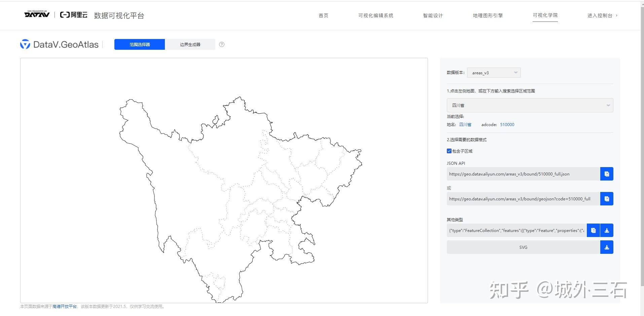Download the GeoJSON FeatureCollection file

click(607, 230)
